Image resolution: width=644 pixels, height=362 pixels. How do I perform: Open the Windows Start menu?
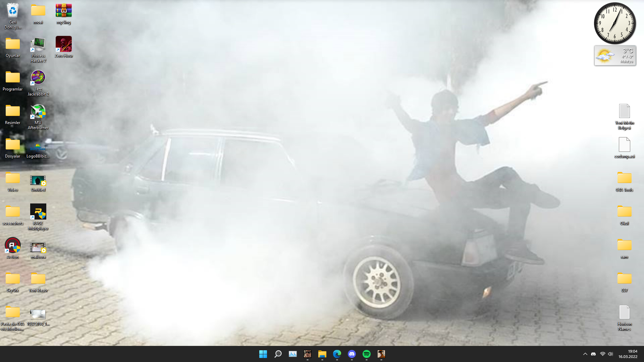[x=263, y=354]
